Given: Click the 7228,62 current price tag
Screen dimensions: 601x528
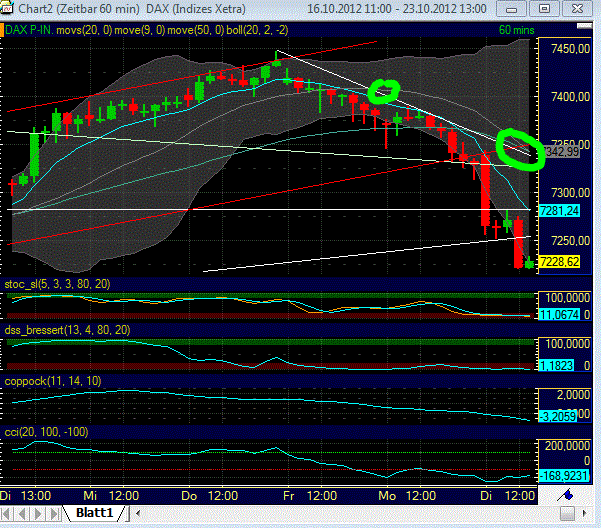Looking at the screenshot, I should [x=559, y=262].
